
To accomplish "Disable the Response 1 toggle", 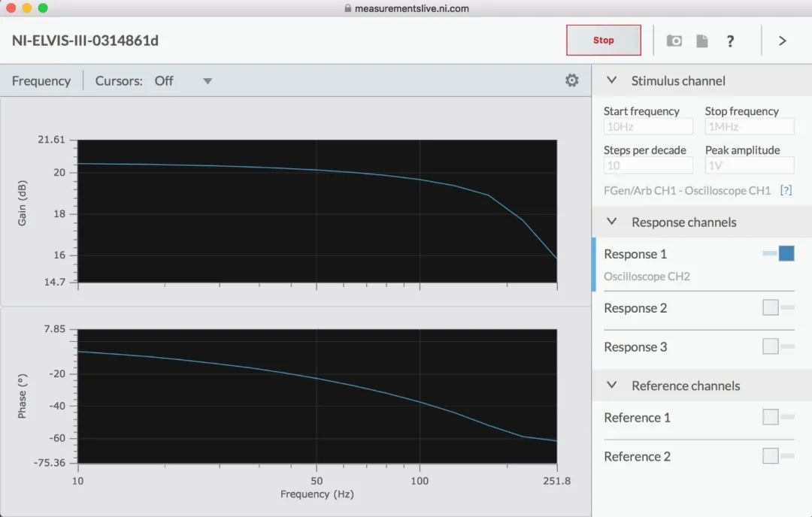I will pos(779,253).
